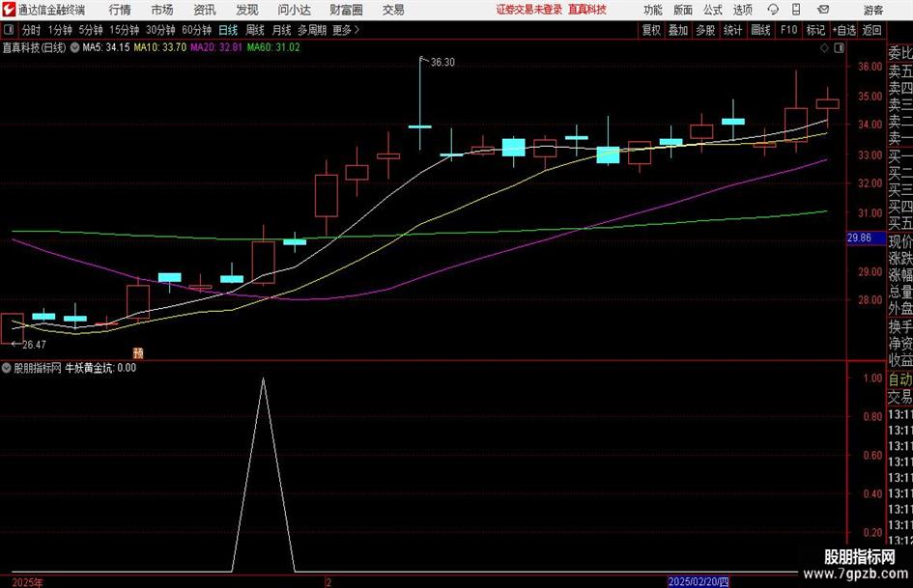This screenshot has width=913, height=588.
Task: Open the 公式 menu
Action: click(713, 10)
